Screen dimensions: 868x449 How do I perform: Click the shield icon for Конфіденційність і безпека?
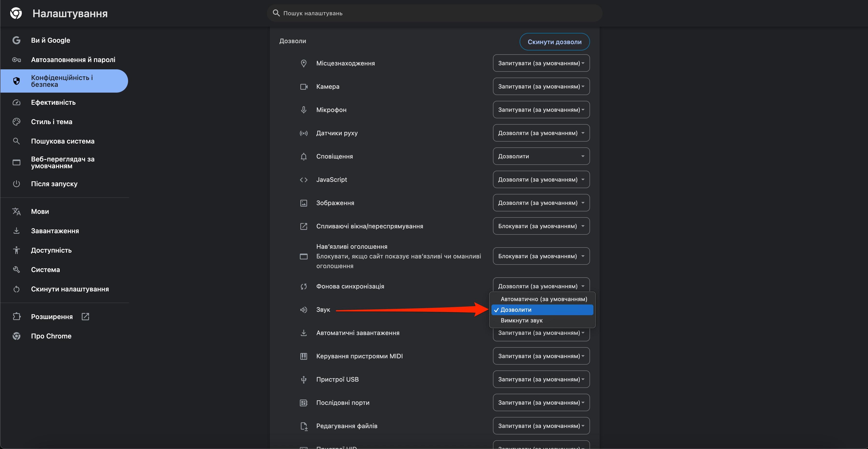tap(16, 81)
